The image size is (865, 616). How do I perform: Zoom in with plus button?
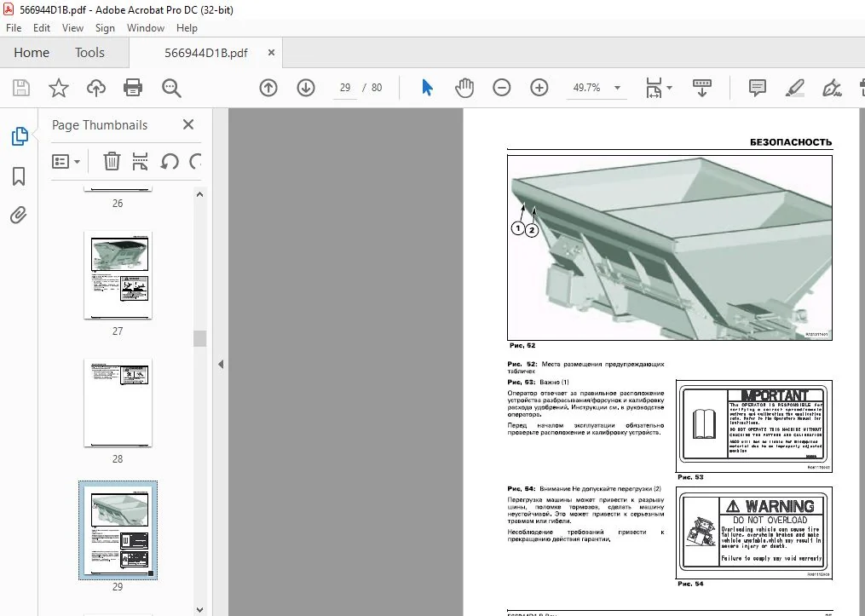click(539, 88)
